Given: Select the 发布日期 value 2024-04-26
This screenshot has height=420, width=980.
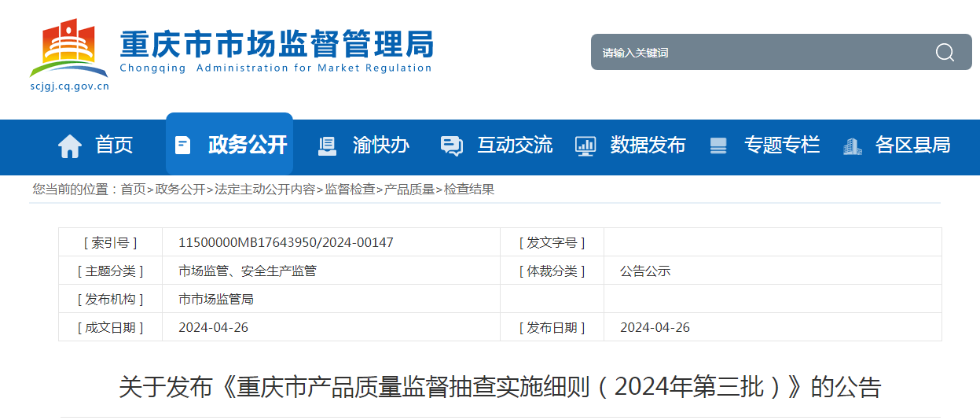Looking at the screenshot, I should (x=655, y=327).
